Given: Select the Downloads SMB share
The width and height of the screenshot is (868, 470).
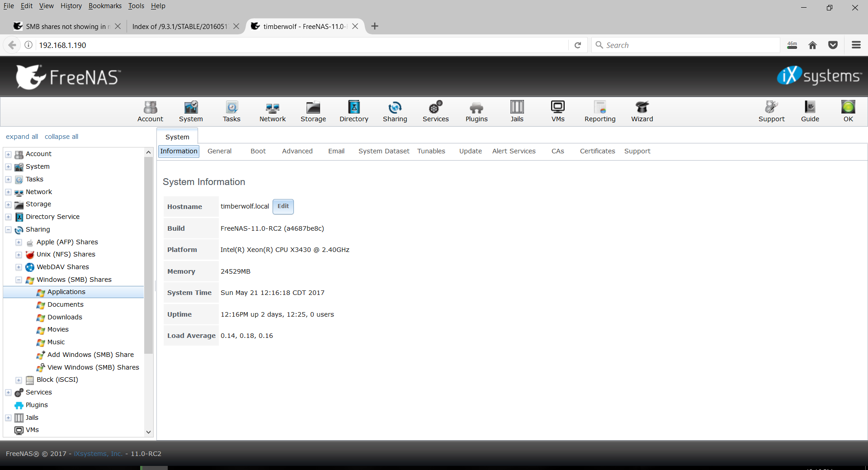Looking at the screenshot, I should click(x=65, y=318).
